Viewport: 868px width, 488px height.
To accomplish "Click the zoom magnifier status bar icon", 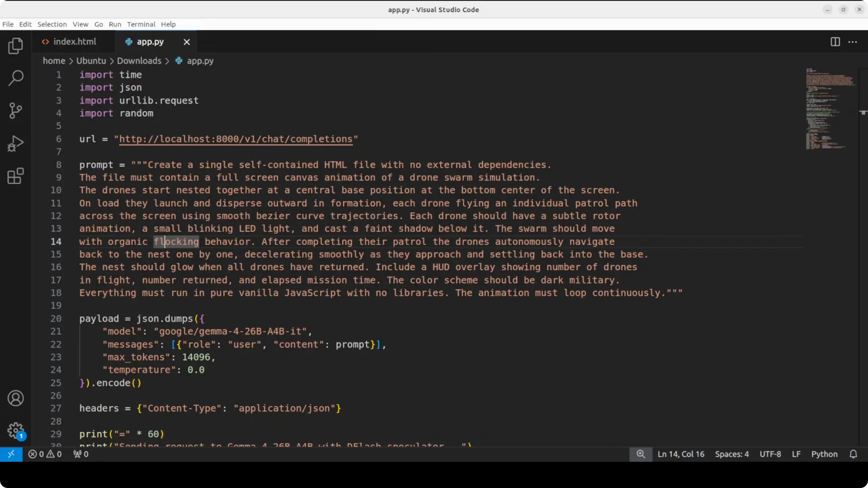I will pos(641,454).
